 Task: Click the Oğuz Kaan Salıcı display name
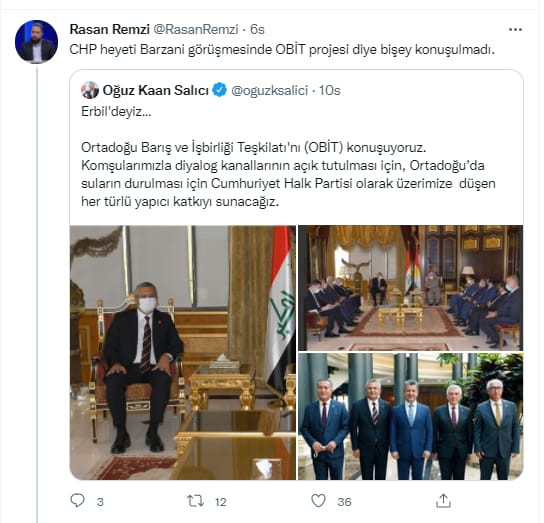[156, 91]
